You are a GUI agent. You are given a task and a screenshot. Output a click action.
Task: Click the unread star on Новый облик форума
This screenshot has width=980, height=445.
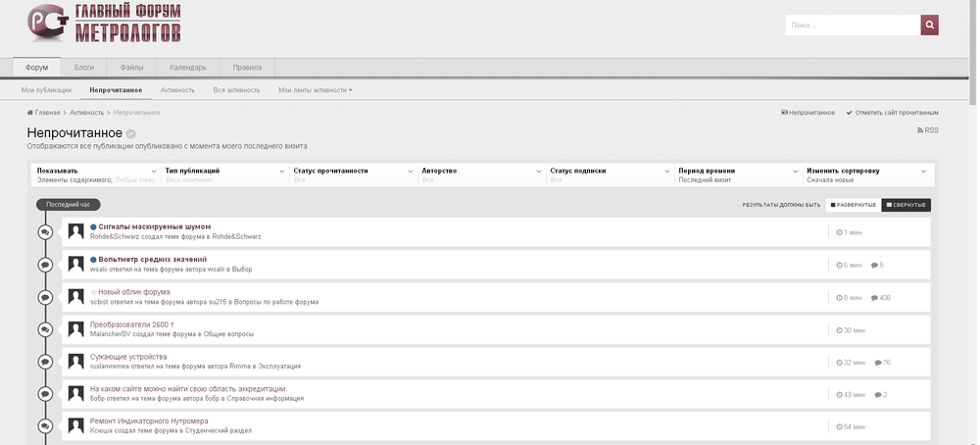tap(94, 292)
